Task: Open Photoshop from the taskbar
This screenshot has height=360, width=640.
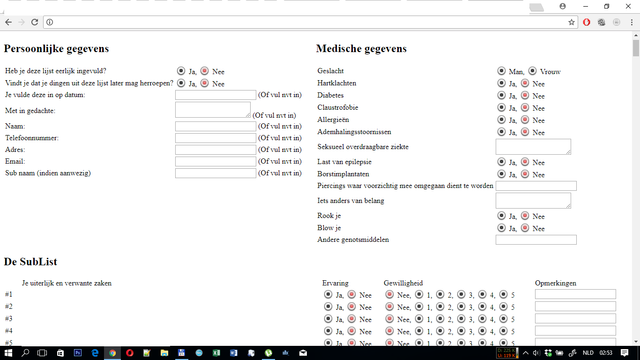Action: (x=78, y=353)
